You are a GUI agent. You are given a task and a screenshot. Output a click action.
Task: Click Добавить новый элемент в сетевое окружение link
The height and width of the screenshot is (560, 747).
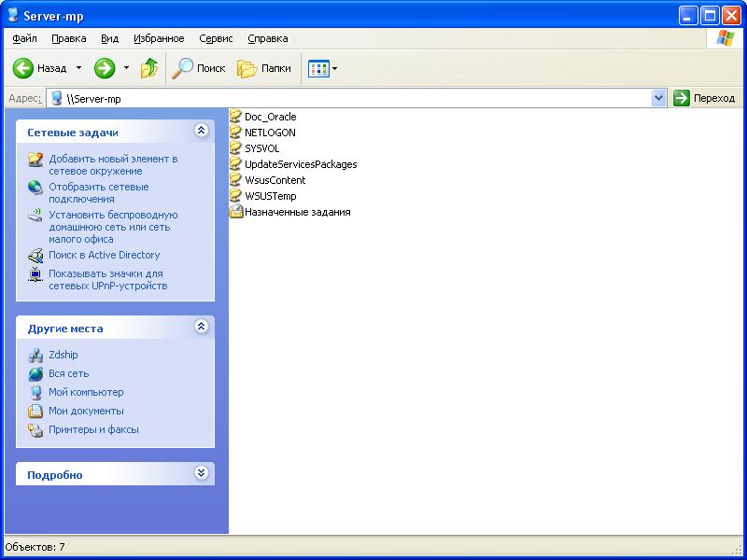pos(113,165)
